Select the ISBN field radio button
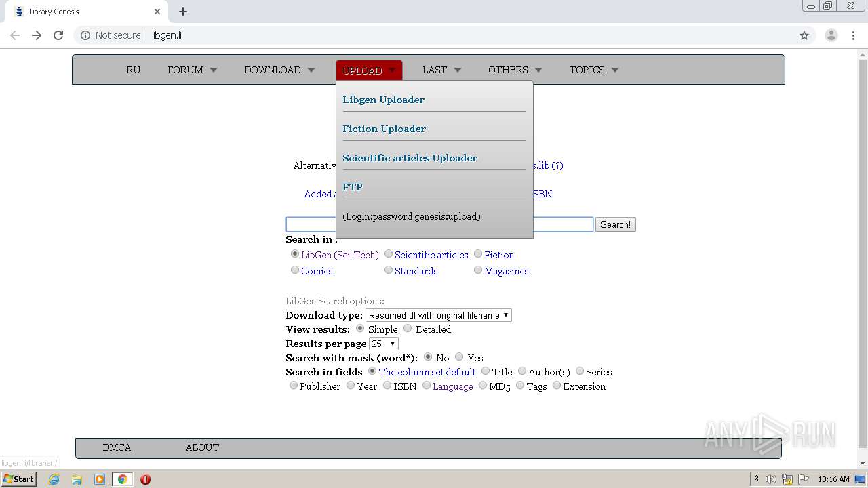 387,386
